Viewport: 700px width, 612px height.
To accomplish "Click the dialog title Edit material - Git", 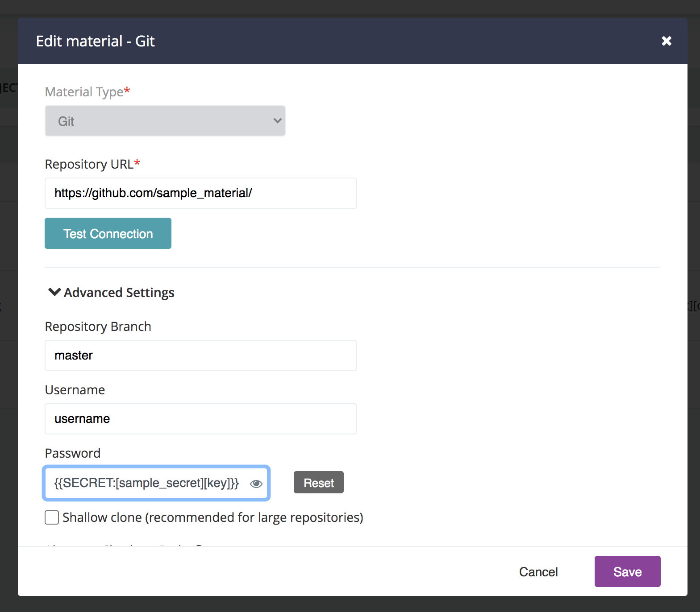I will pyautogui.click(x=96, y=41).
